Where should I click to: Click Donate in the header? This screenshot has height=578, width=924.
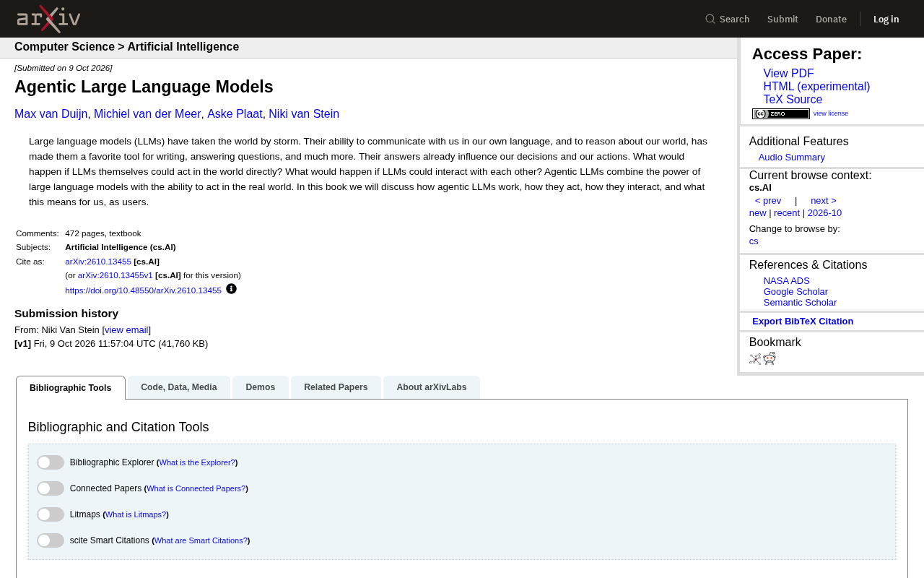tap(831, 19)
